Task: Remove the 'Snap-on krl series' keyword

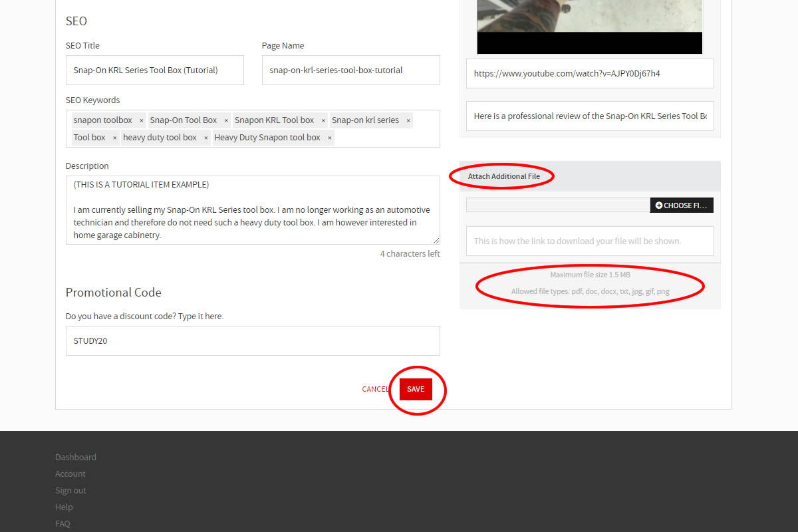Action: 408,120
